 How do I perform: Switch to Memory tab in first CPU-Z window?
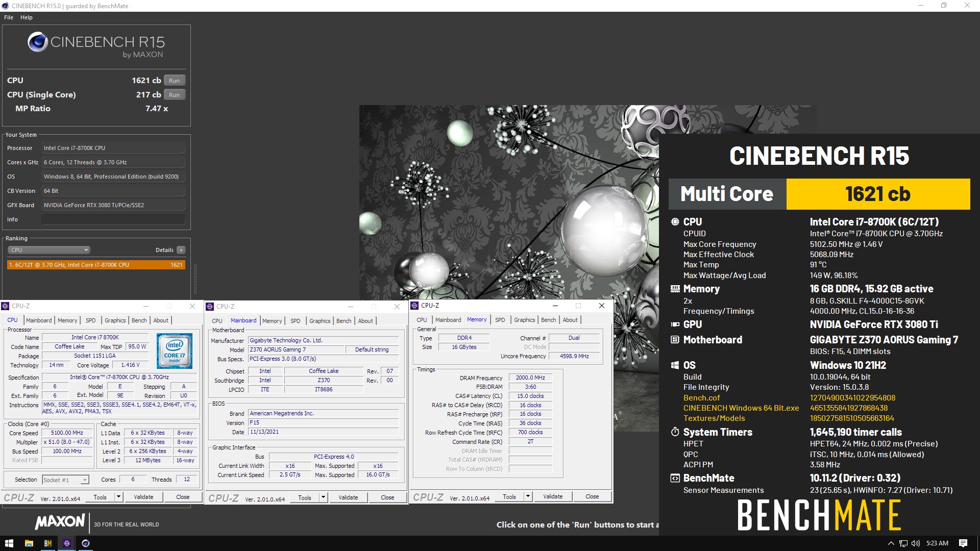67,320
